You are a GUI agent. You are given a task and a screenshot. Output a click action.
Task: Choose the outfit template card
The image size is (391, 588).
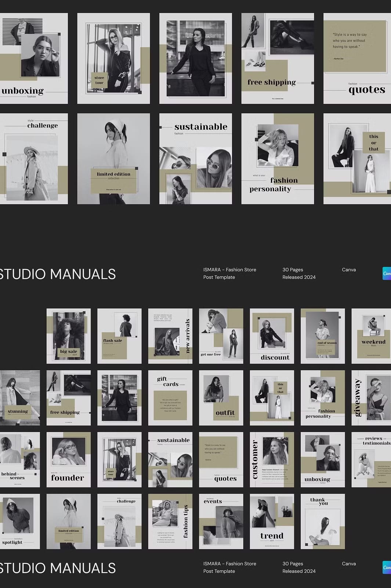pyautogui.click(x=221, y=398)
